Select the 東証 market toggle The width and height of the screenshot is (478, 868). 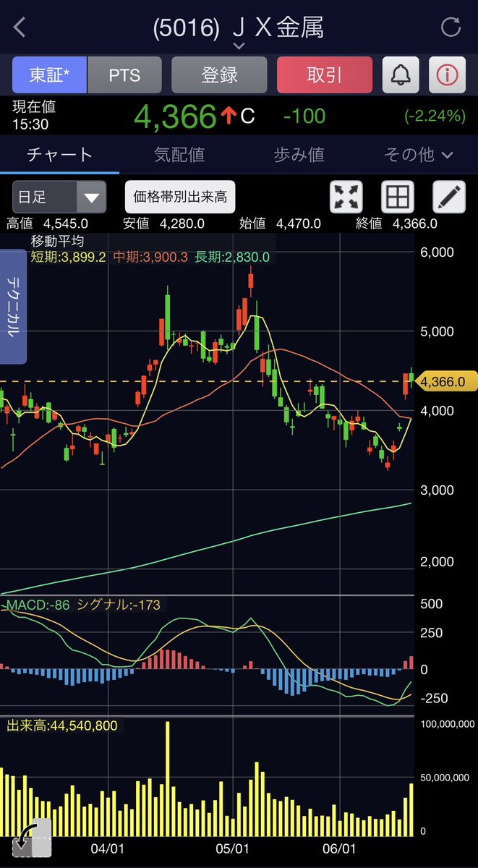click(49, 75)
